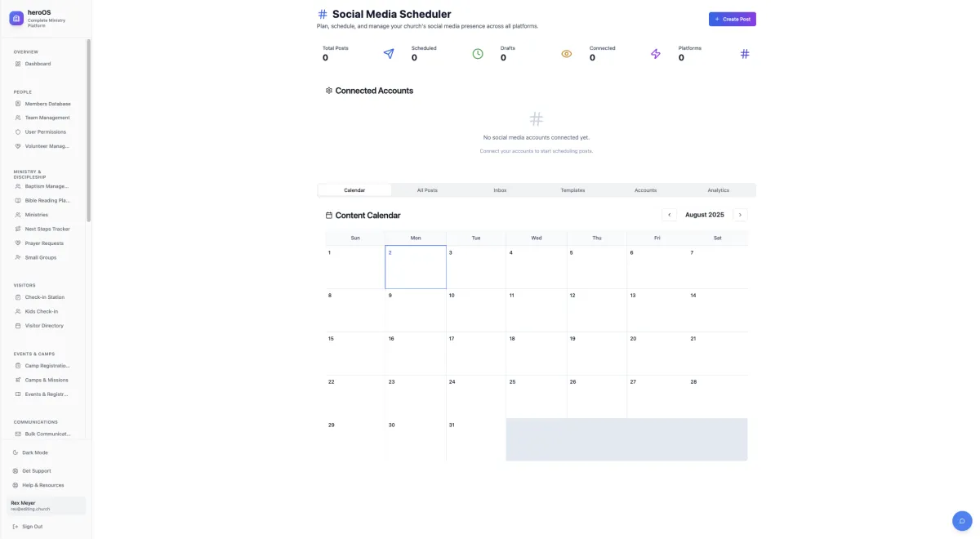This screenshot has height=539, width=980.
Task: Go to previous month in calendar
Action: 669,215
